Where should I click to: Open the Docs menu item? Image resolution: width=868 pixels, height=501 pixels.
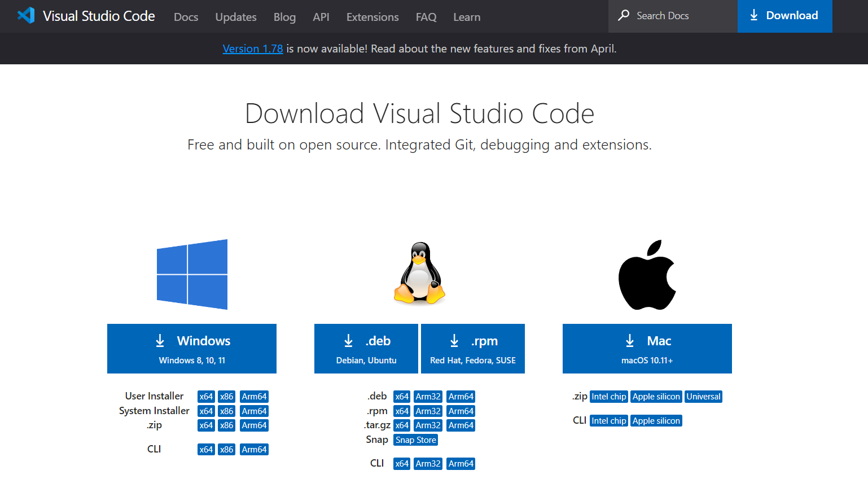[186, 17]
